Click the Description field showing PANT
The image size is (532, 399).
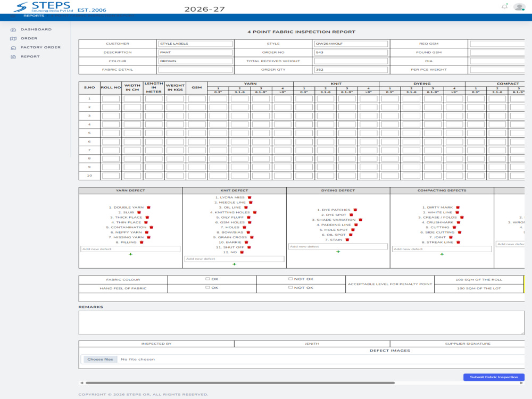coord(195,53)
